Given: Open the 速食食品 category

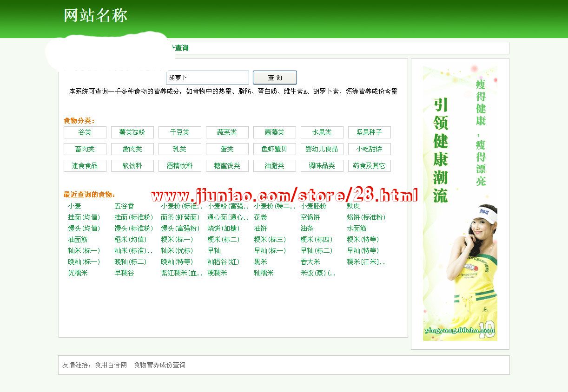Looking at the screenshot, I should click(x=85, y=166).
